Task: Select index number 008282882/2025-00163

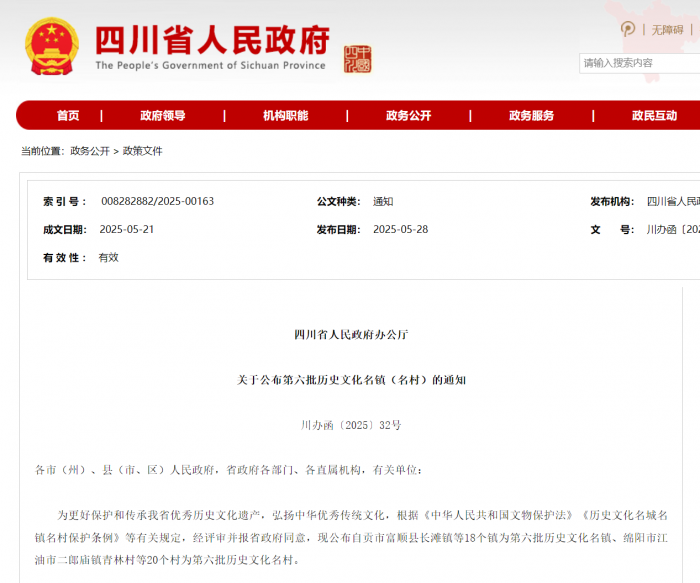Action: [158, 201]
